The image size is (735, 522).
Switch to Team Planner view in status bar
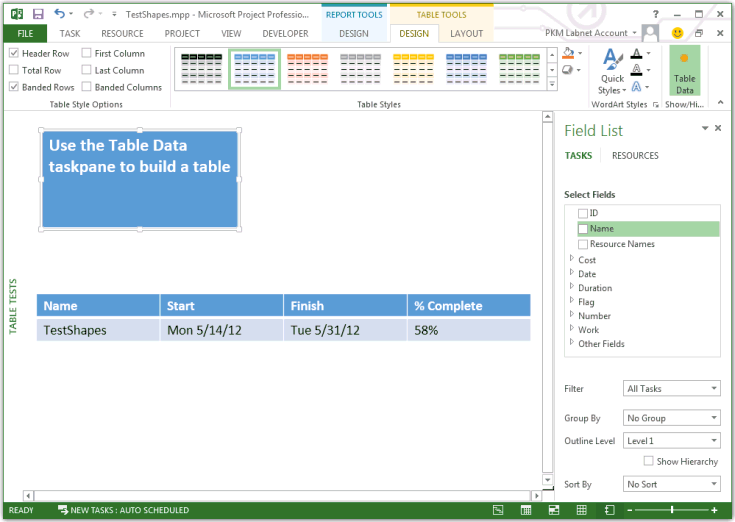coord(554,510)
